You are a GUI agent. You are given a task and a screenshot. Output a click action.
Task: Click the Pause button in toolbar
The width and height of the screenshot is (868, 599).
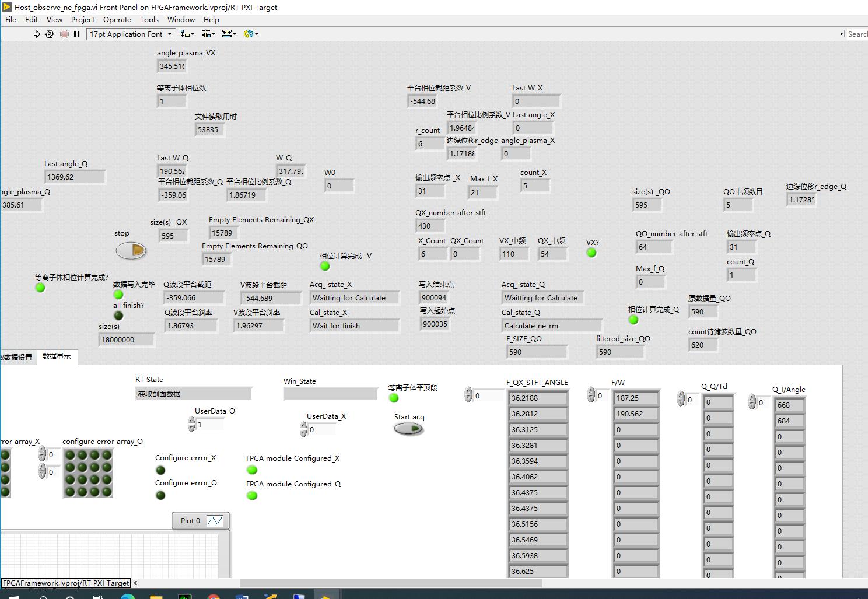(x=76, y=34)
